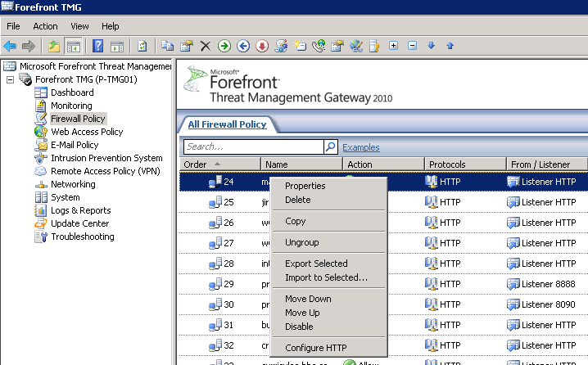Select rule row with order 25
The width and height of the screenshot is (588, 365).
pos(383,202)
